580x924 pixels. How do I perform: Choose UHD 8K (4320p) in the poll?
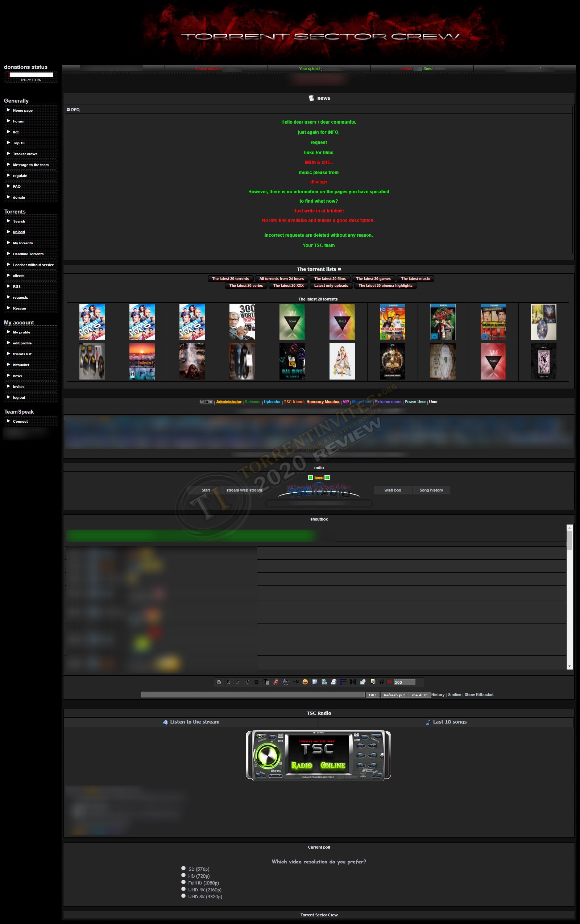[x=183, y=896]
